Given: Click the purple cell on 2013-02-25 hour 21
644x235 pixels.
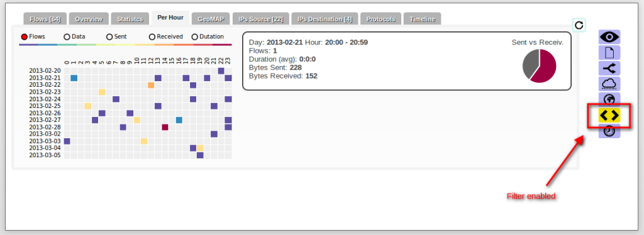Looking at the screenshot, I should coord(214,106).
